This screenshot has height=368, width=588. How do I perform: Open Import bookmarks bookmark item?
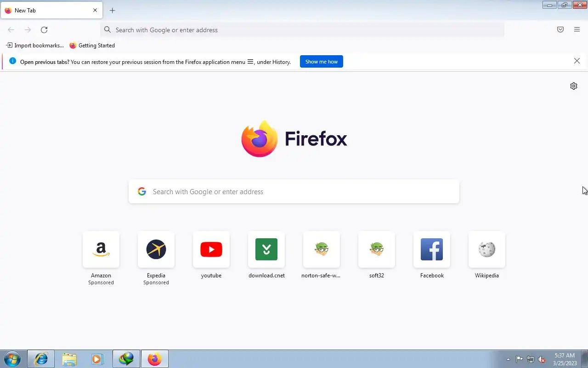click(35, 46)
